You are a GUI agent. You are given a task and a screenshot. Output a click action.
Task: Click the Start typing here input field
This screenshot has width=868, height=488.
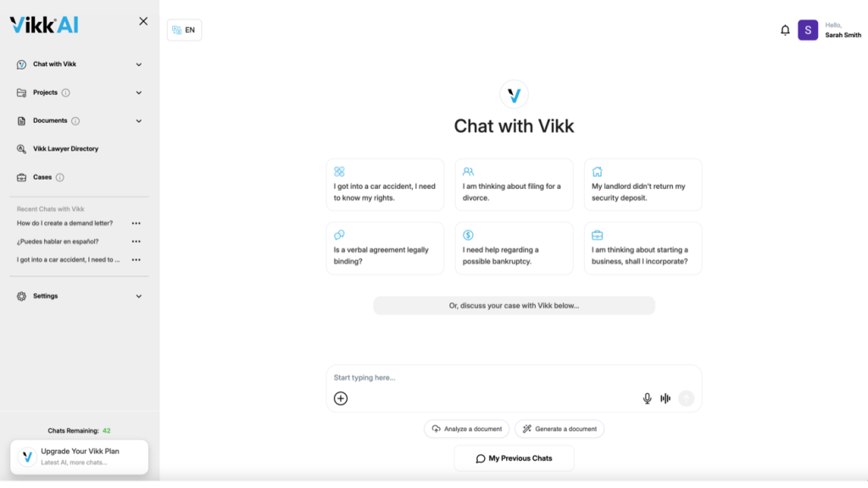pyautogui.click(x=514, y=377)
